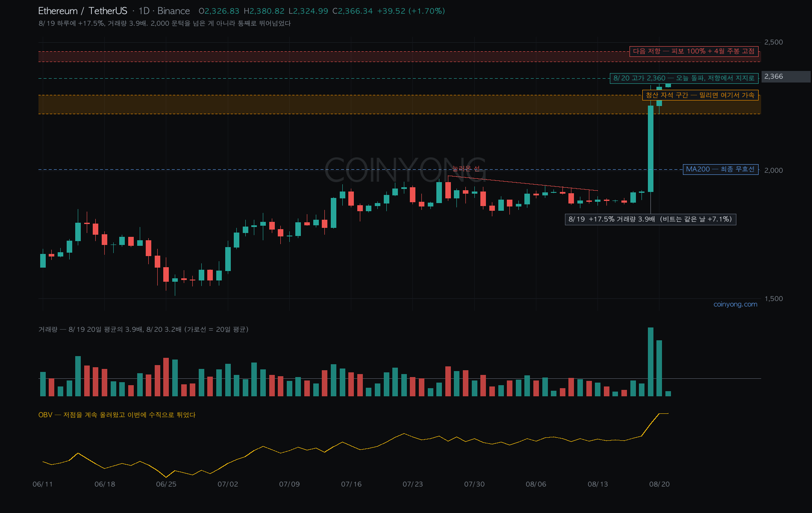Image resolution: width=812 pixels, height=513 pixels.
Task: Click the OBV panel heading text
Action: (117, 415)
